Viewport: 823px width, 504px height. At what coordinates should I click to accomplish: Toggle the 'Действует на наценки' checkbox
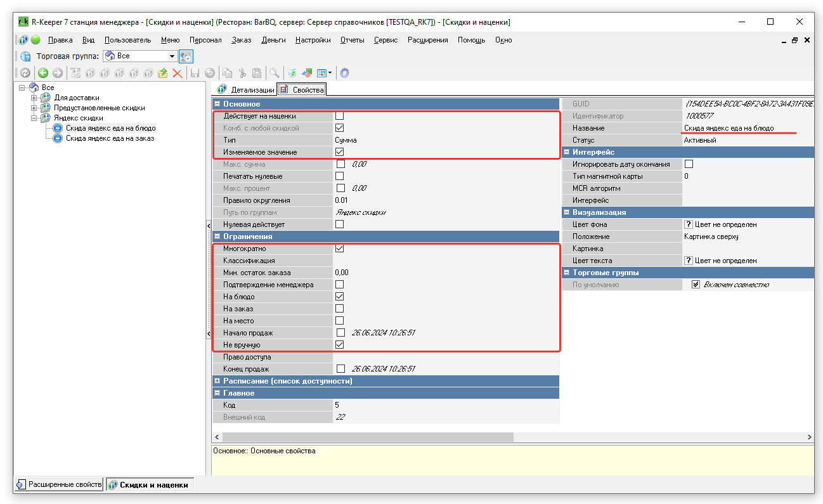click(340, 116)
